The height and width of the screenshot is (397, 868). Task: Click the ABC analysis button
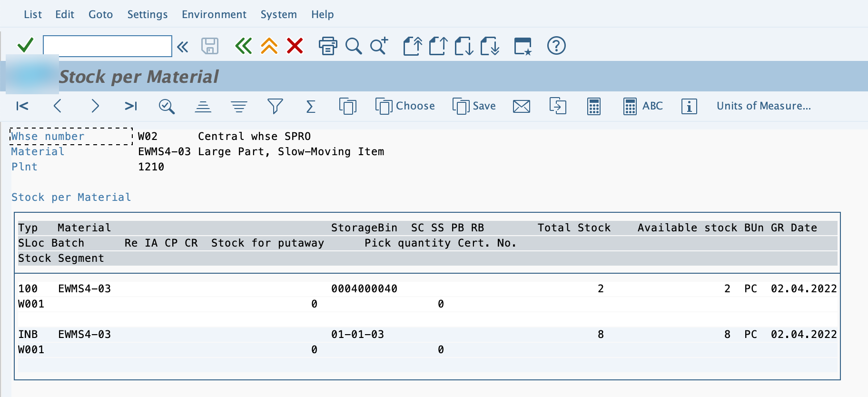643,106
